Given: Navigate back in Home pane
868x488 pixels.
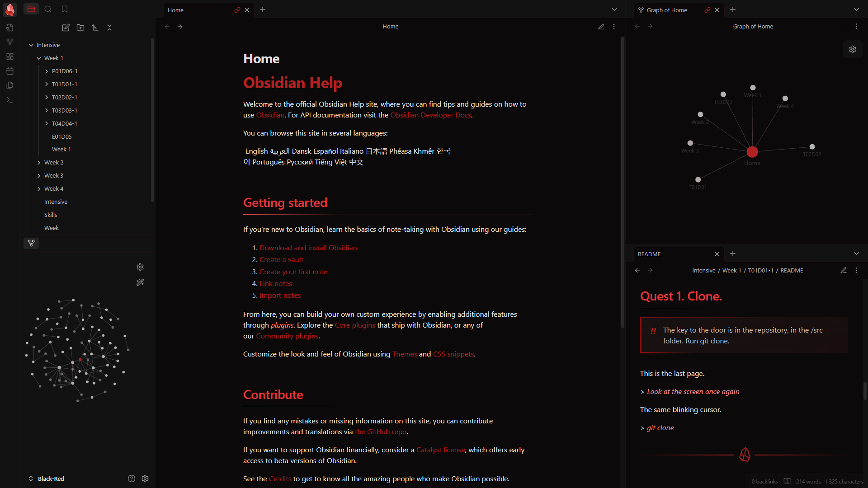Looking at the screenshot, I should click(x=167, y=27).
